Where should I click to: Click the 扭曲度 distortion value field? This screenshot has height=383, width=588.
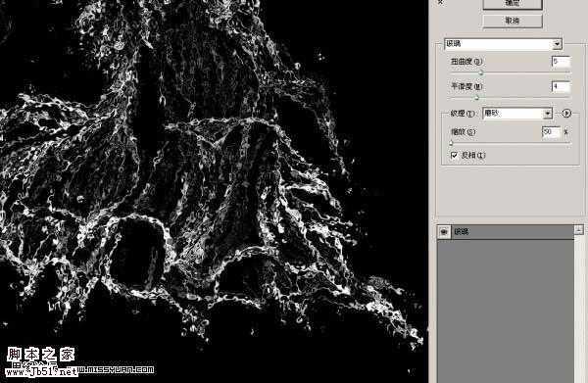click(x=561, y=62)
